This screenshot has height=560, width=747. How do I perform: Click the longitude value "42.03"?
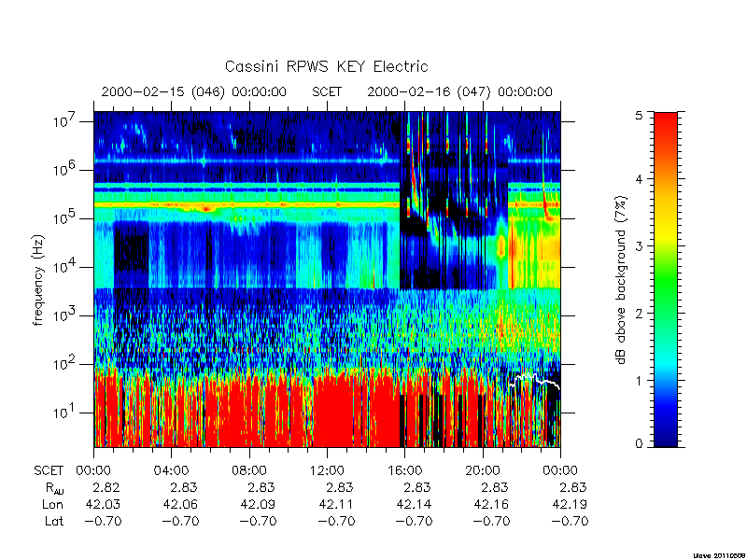pyautogui.click(x=103, y=504)
